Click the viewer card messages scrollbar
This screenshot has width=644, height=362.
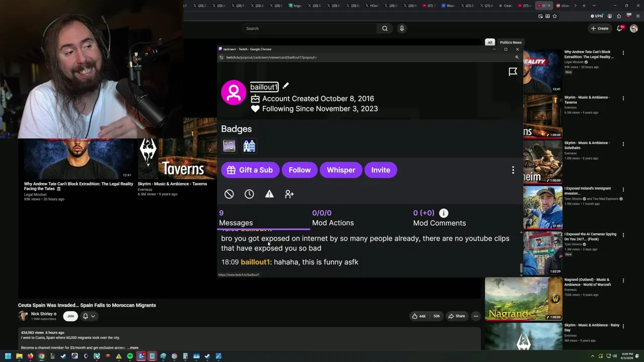(521, 268)
